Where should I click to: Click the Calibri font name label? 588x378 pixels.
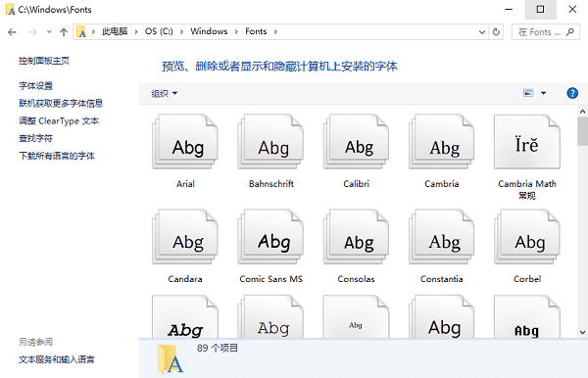(x=357, y=184)
